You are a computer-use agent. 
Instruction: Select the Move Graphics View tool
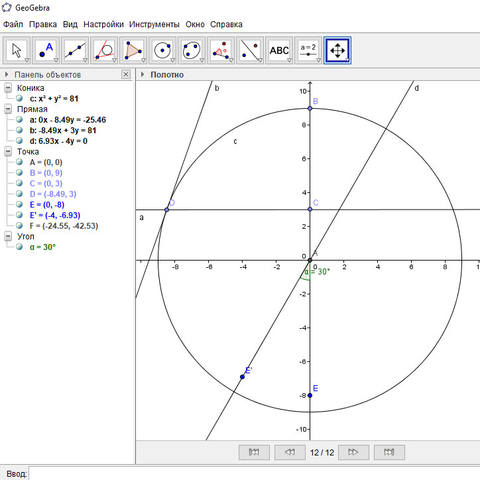pyautogui.click(x=337, y=50)
